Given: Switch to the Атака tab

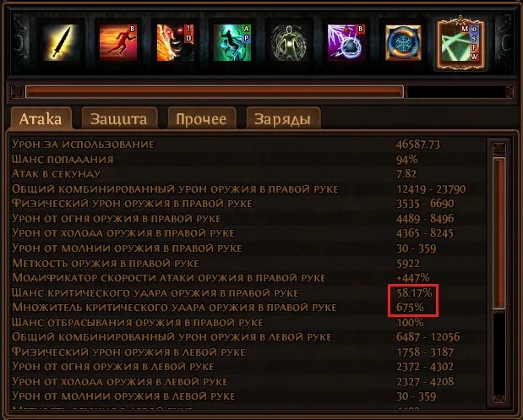Looking at the screenshot, I should pyautogui.click(x=41, y=118).
